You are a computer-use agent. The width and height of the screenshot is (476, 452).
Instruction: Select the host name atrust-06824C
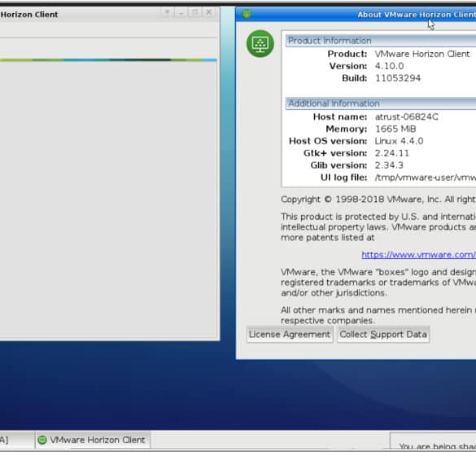pyautogui.click(x=407, y=116)
